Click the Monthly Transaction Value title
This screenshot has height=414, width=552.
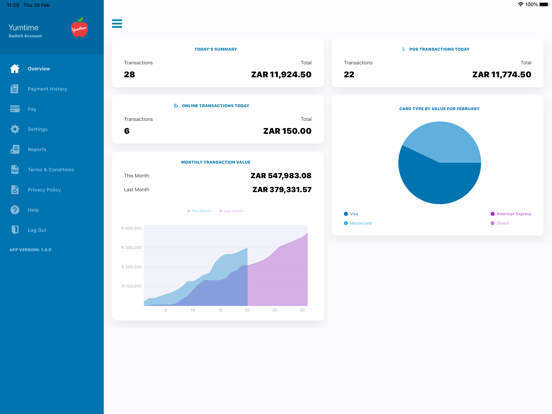coord(215,162)
